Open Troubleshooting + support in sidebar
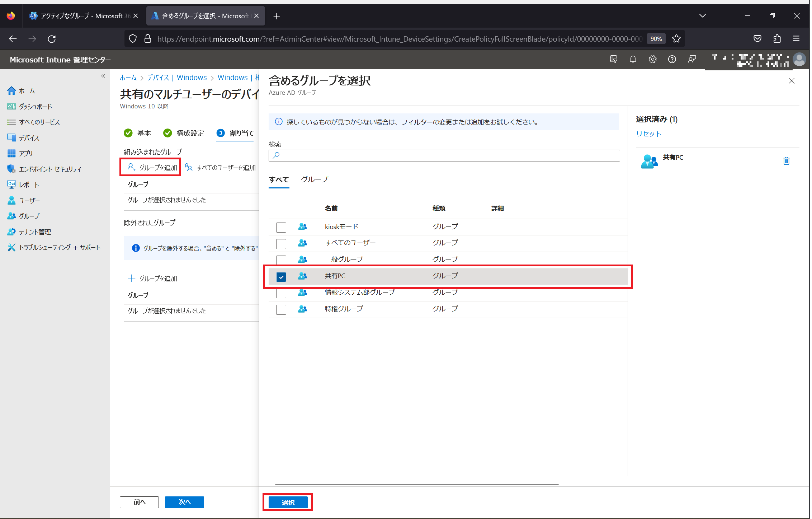 point(54,248)
